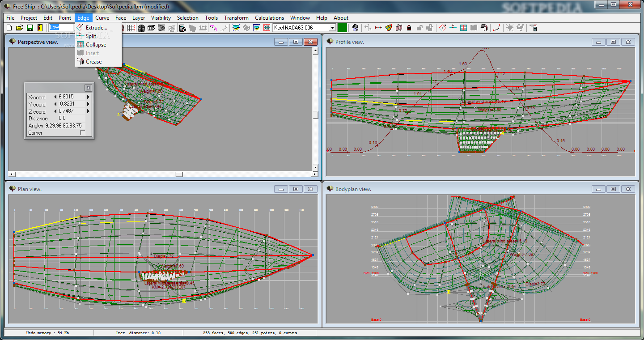Click the grey open padlock unlock icon
The height and width of the screenshot is (340, 644).
419,28
